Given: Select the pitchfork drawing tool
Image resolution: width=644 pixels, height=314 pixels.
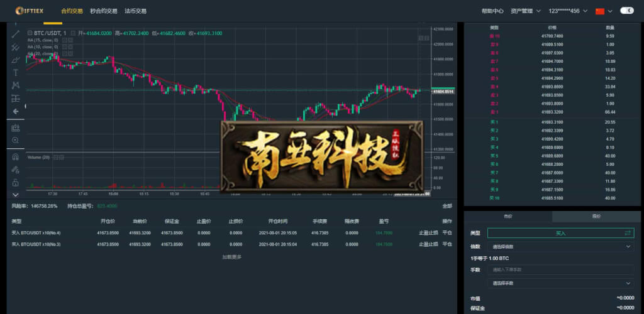Looking at the screenshot, I should pyautogui.click(x=16, y=47).
